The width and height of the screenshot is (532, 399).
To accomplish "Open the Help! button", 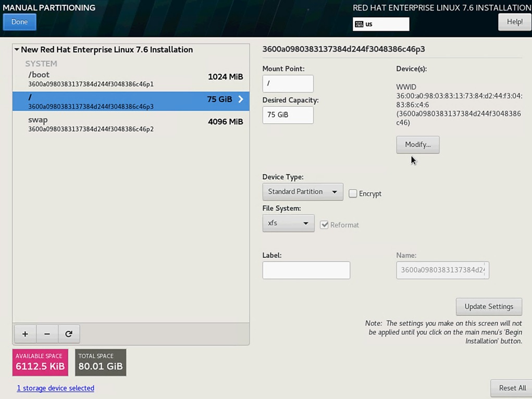I will pyautogui.click(x=515, y=22).
